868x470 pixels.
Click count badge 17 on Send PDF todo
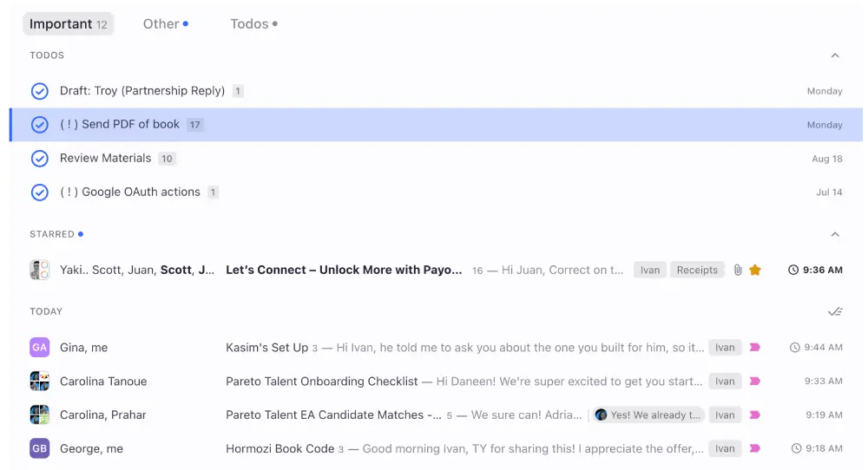pyautogui.click(x=194, y=125)
